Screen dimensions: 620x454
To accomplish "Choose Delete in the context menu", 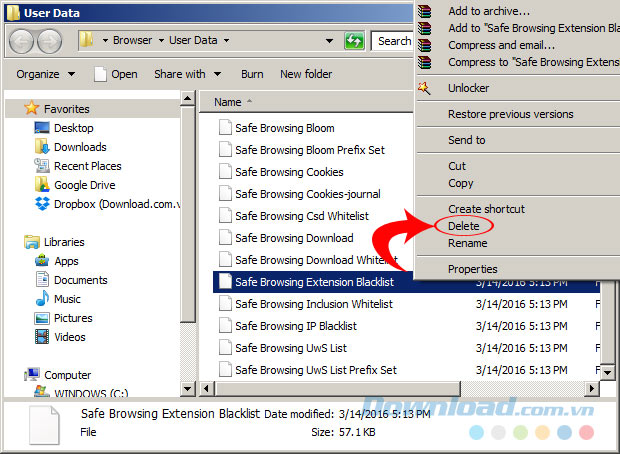I will [x=463, y=226].
